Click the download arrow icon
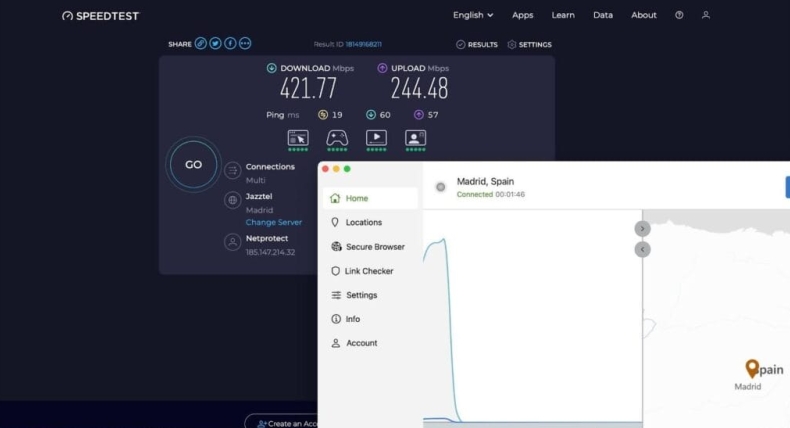 272,68
